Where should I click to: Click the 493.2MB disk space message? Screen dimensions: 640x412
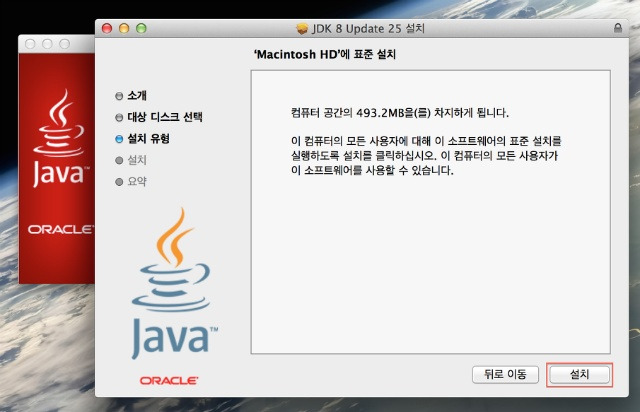pyautogui.click(x=400, y=113)
